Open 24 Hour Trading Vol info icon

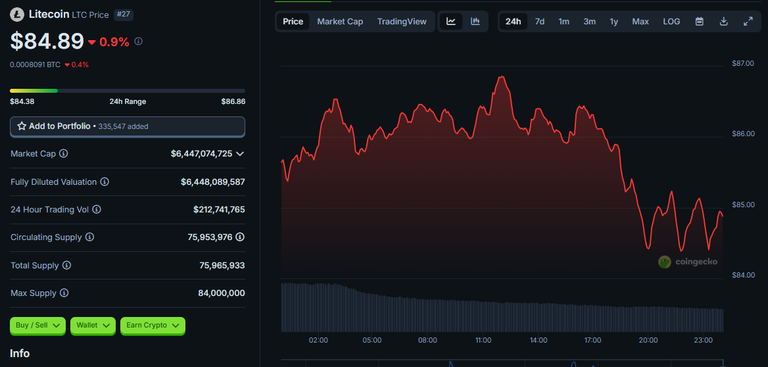pos(97,210)
